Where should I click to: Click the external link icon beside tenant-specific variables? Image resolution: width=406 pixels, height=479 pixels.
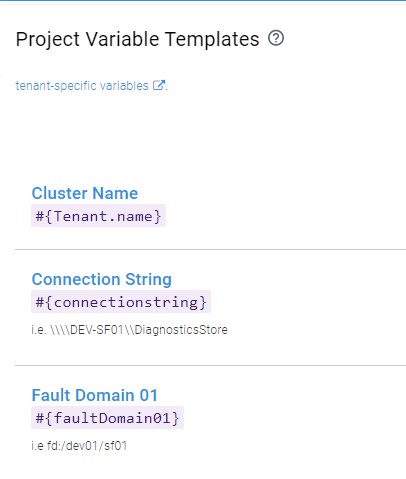coord(159,85)
